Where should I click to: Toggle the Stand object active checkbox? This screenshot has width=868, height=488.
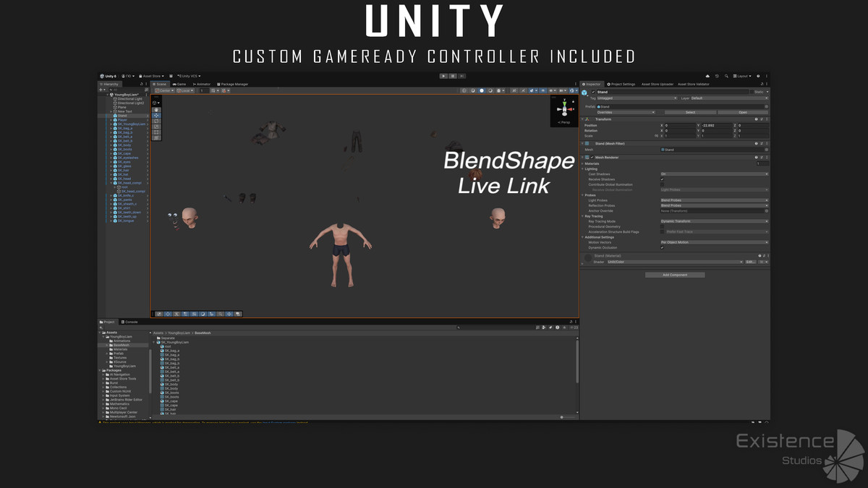tap(593, 92)
